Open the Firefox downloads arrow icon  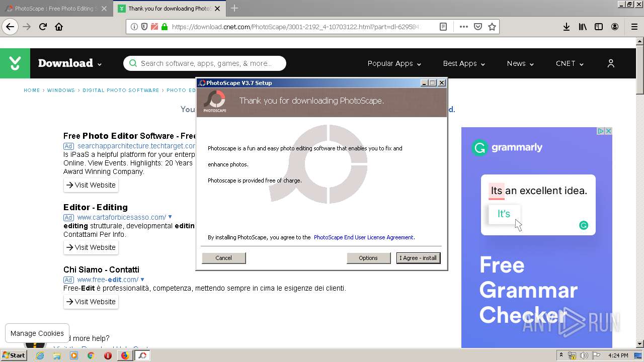click(x=567, y=27)
